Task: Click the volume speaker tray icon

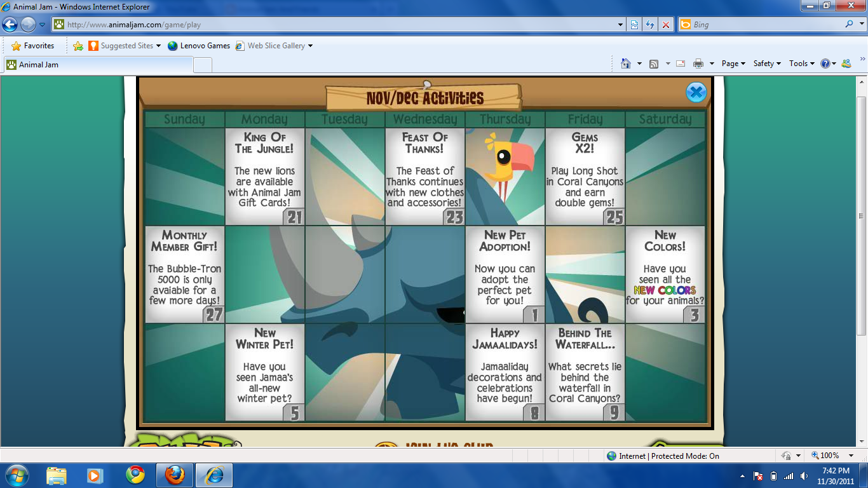Action: coord(804,476)
